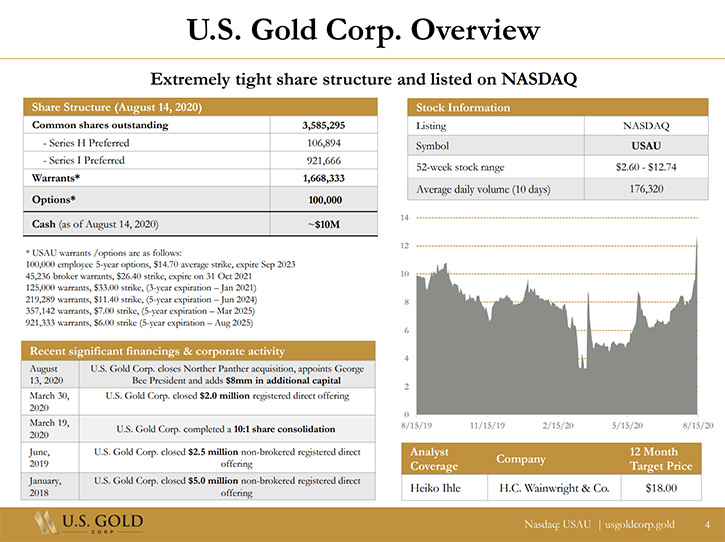Click the Warrants row value 1,668,333

point(324,178)
